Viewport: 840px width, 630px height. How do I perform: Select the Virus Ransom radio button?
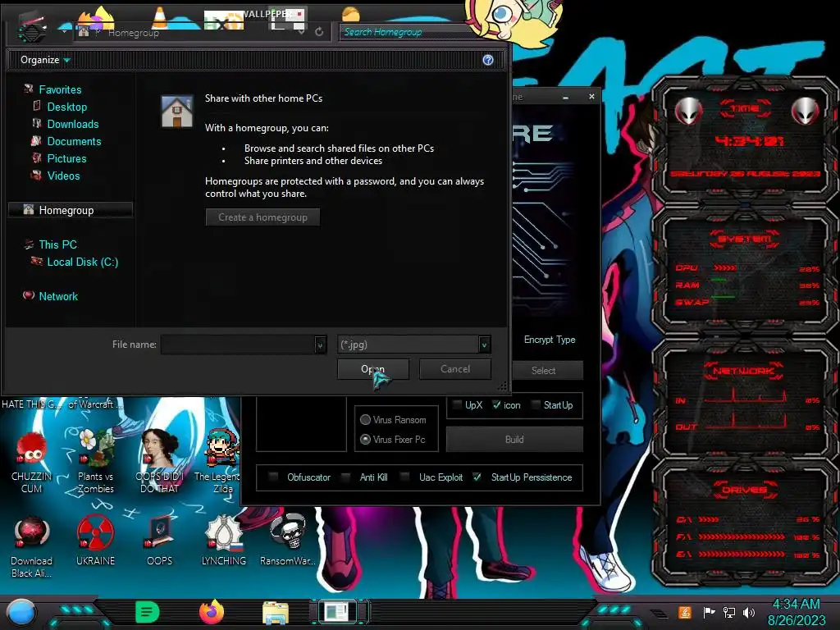(x=365, y=419)
